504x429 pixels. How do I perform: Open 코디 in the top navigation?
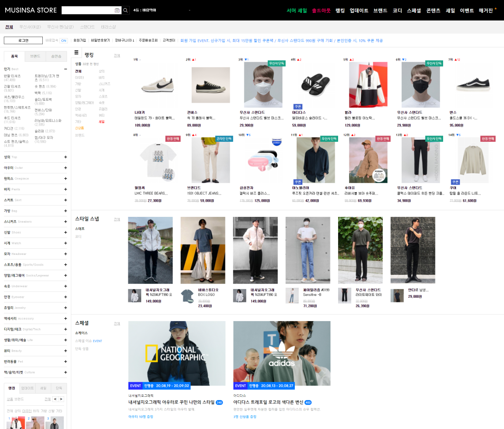pos(397,10)
